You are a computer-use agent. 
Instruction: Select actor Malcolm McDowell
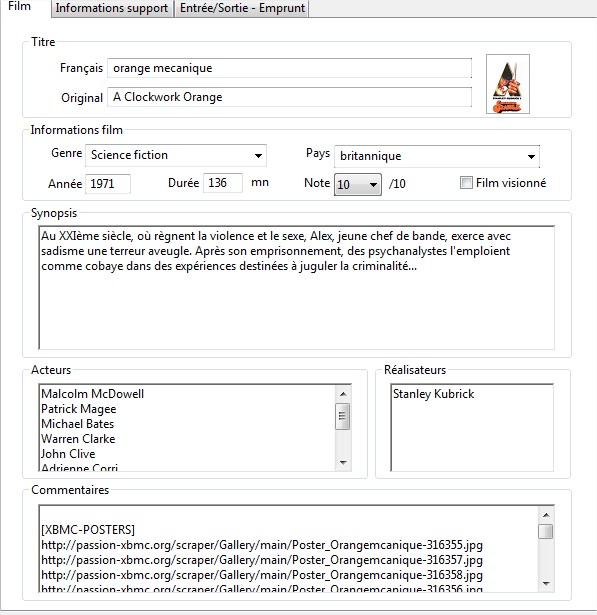coord(93,394)
